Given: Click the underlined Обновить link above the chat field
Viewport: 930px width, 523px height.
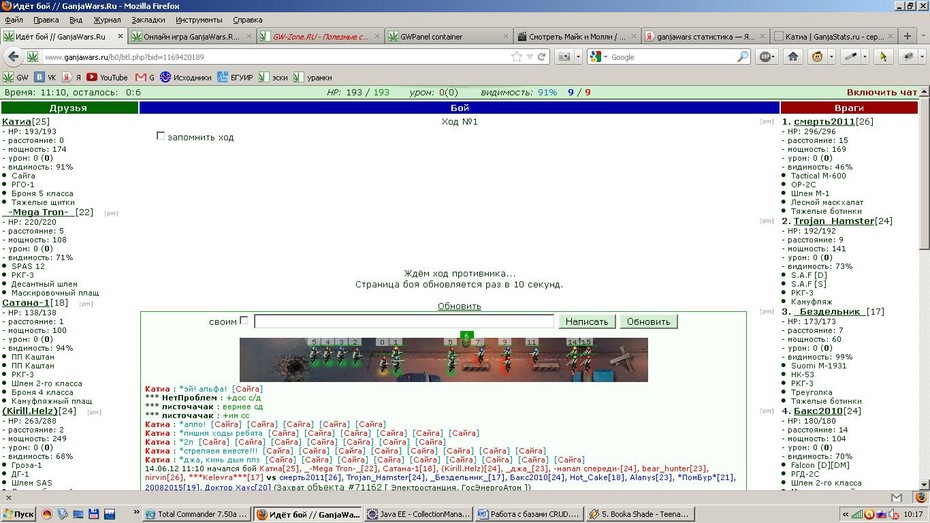Looking at the screenshot, I should tap(459, 306).
